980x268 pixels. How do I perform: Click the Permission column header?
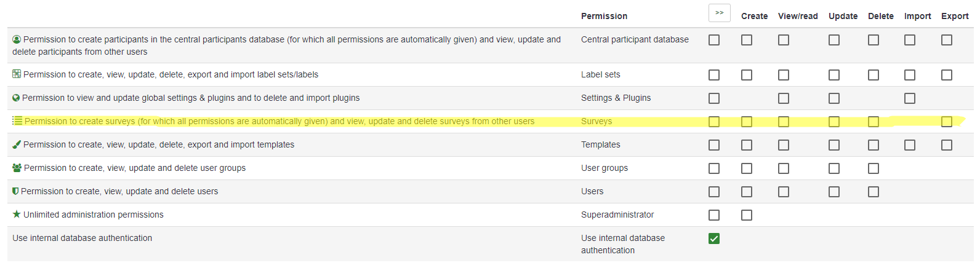click(604, 16)
